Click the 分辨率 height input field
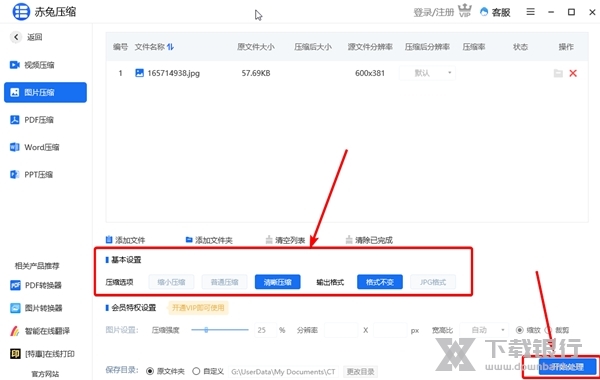The width and height of the screenshot is (600, 380). (390, 330)
